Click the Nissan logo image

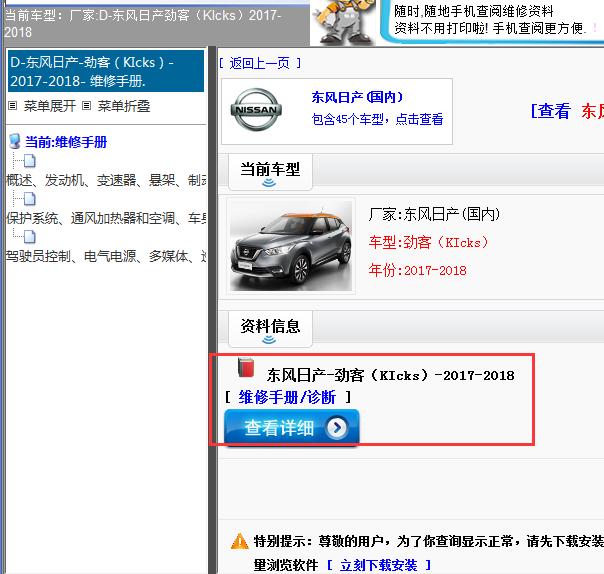tap(256, 110)
